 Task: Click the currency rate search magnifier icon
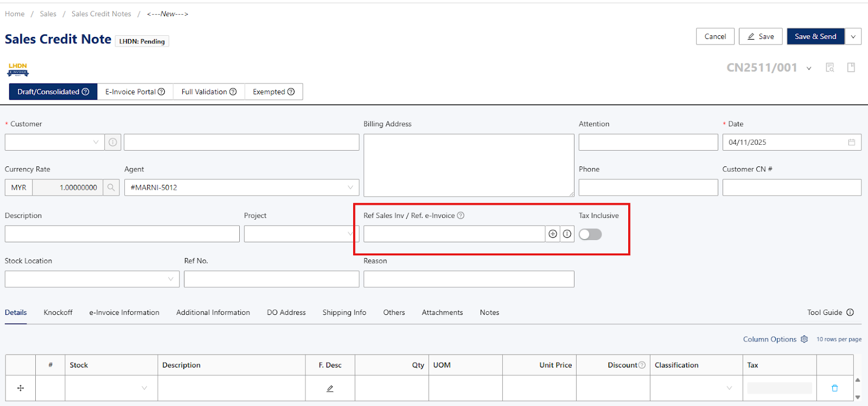pos(111,188)
